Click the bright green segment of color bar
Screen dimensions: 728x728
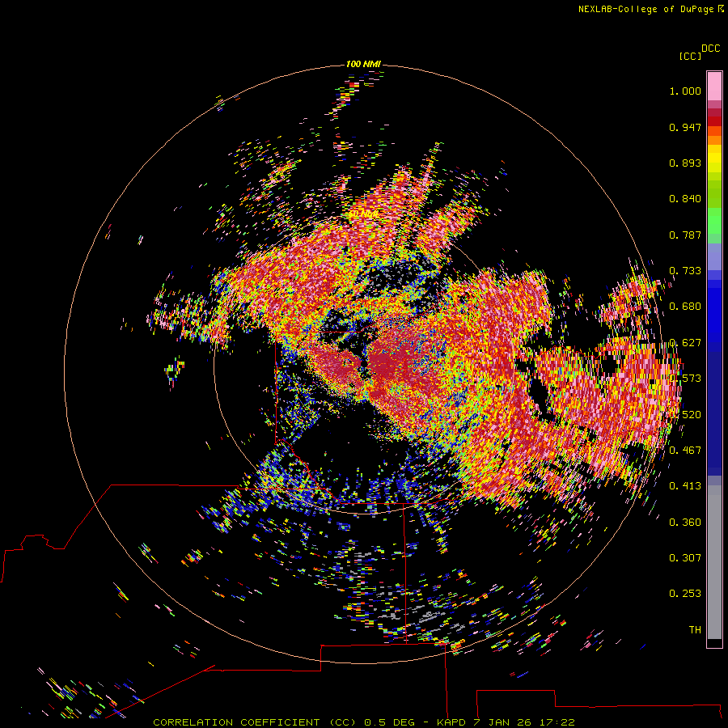coord(714,221)
